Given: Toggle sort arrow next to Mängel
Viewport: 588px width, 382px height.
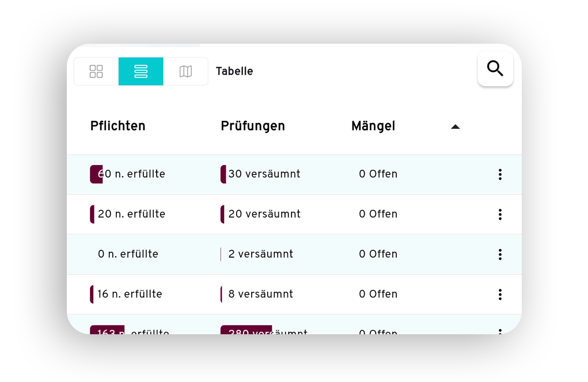Looking at the screenshot, I should tap(455, 127).
